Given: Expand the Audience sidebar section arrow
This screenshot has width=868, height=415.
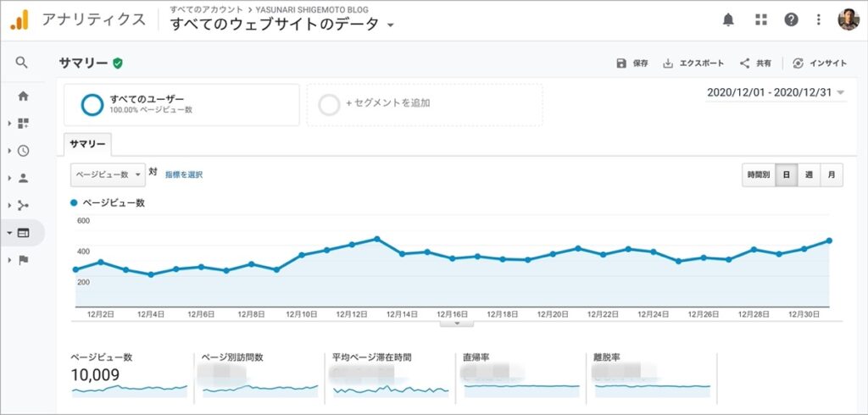Looking at the screenshot, I should click(x=9, y=178).
